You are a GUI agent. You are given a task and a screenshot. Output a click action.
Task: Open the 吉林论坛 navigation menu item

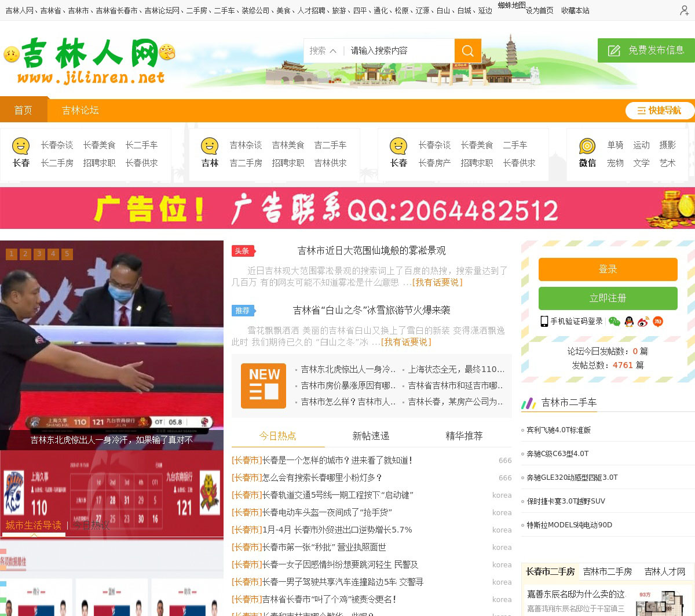coord(81,110)
